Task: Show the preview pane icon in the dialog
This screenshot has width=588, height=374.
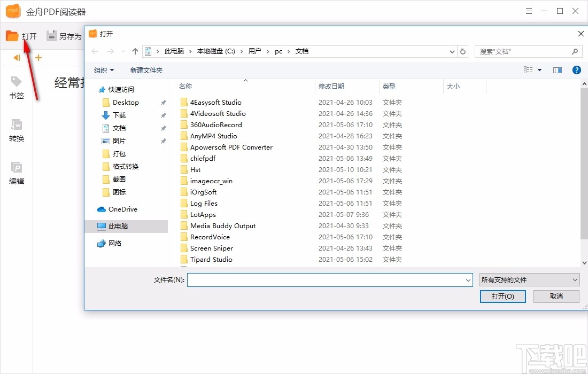Action: click(x=557, y=69)
